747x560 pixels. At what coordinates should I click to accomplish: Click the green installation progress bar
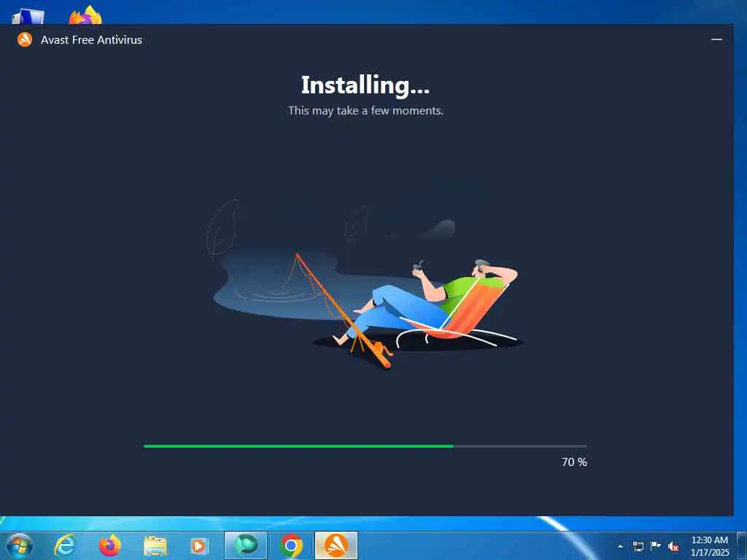click(365, 446)
